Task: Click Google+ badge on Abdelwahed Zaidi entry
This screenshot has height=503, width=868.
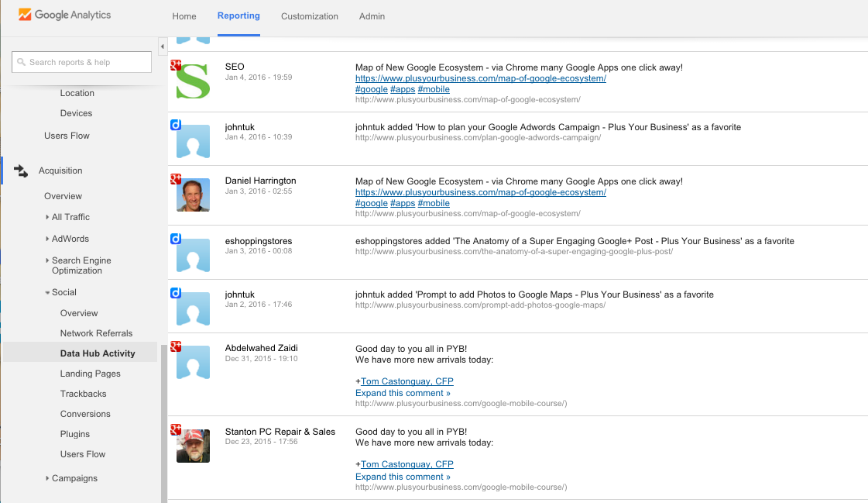Action: click(176, 346)
